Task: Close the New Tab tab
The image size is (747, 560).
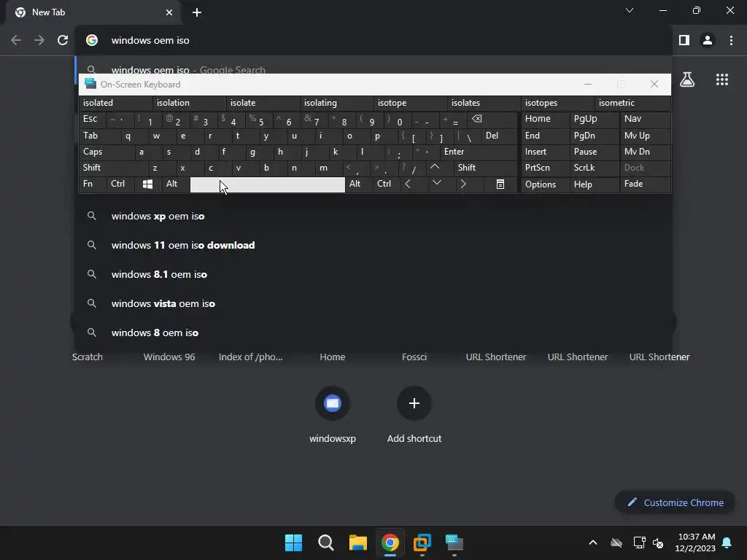Action: click(169, 12)
